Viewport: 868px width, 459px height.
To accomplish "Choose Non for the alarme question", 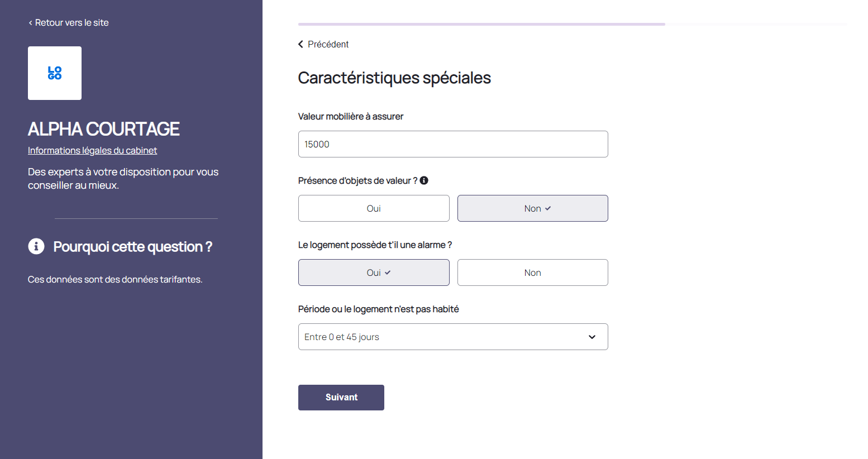I will coord(532,272).
